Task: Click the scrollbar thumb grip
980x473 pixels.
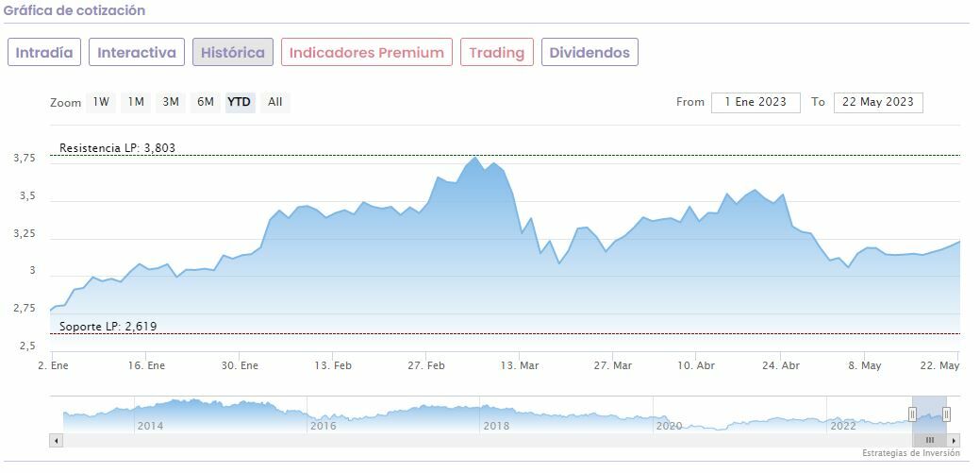Action: [929, 440]
